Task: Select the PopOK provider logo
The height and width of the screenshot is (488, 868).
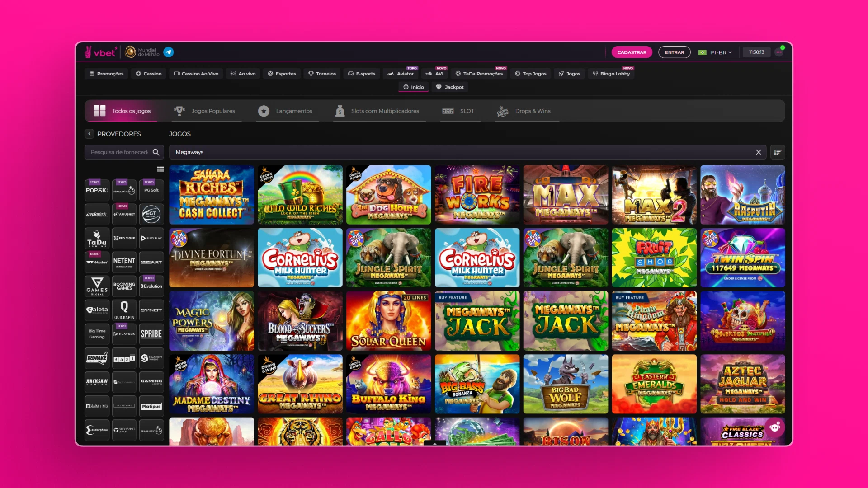Action: click(97, 190)
